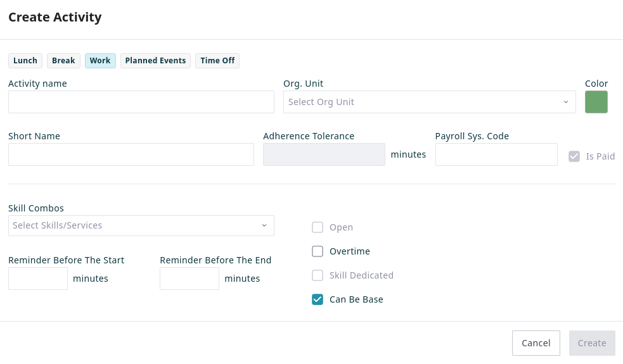
Task: Click the Payroll Sys. Code field
Action: pos(496,154)
